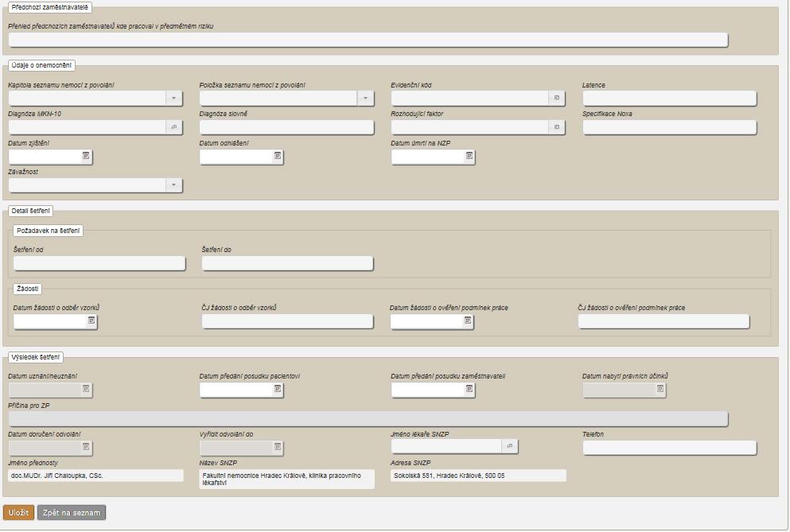The image size is (790, 532).
Task: Open lookup icon of Evidenční kód field
Action: click(557, 99)
